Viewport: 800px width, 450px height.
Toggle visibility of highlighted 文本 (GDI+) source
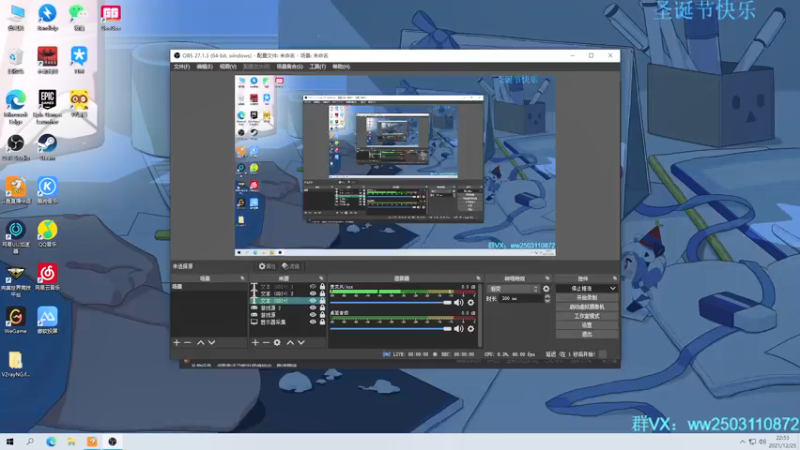pyautogui.click(x=313, y=301)
